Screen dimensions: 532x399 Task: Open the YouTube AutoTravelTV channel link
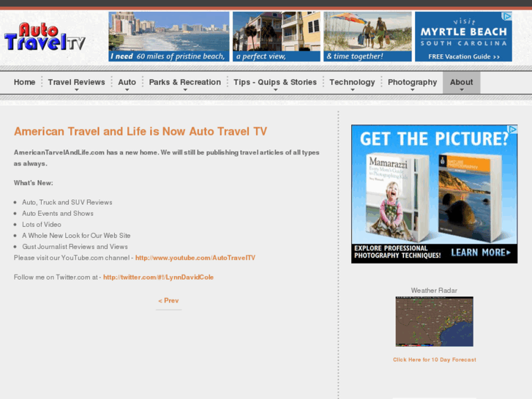click(x=195, y=258)
